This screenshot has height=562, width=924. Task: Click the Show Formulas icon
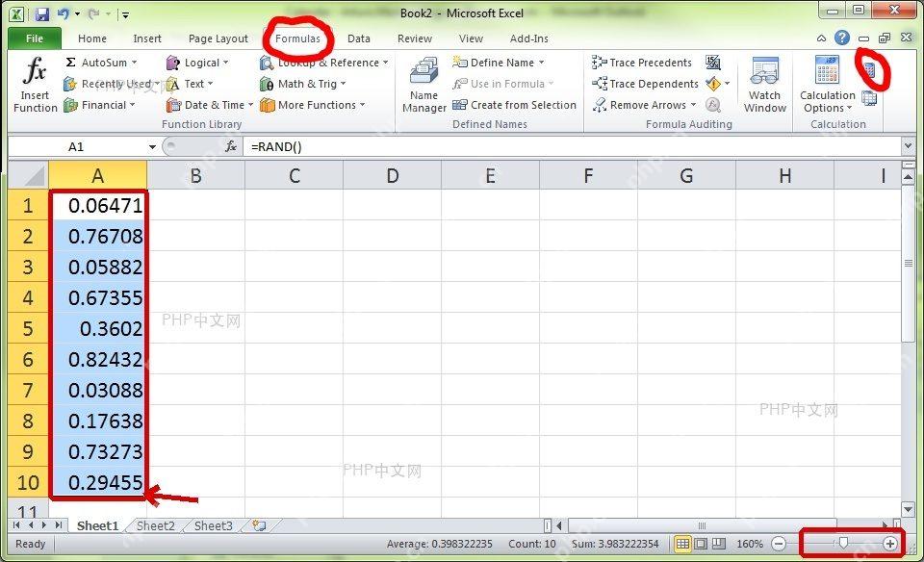(x=713, y=63)
